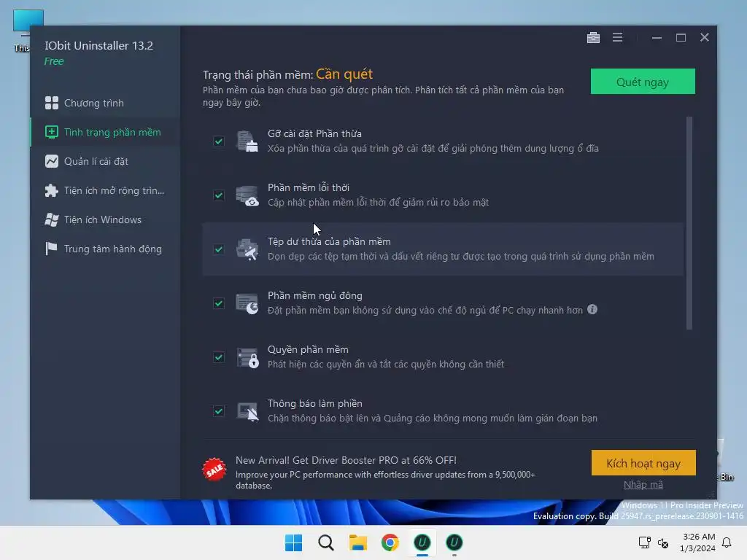Click the red SALE badge icon

214,470
